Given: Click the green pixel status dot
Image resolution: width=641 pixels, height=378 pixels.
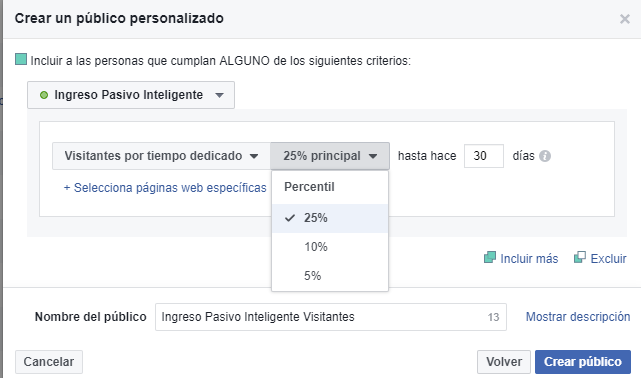Looking at the screenshot, I should pos(44,95).
